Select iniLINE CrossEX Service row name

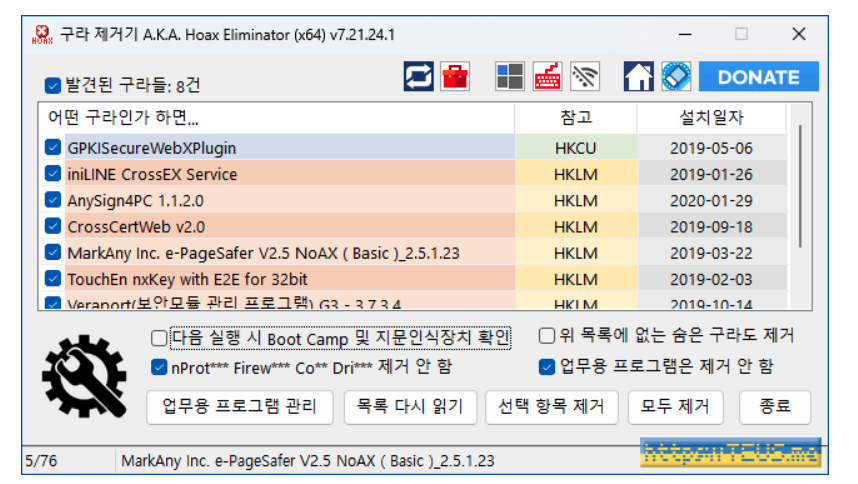tap(152, 174)
